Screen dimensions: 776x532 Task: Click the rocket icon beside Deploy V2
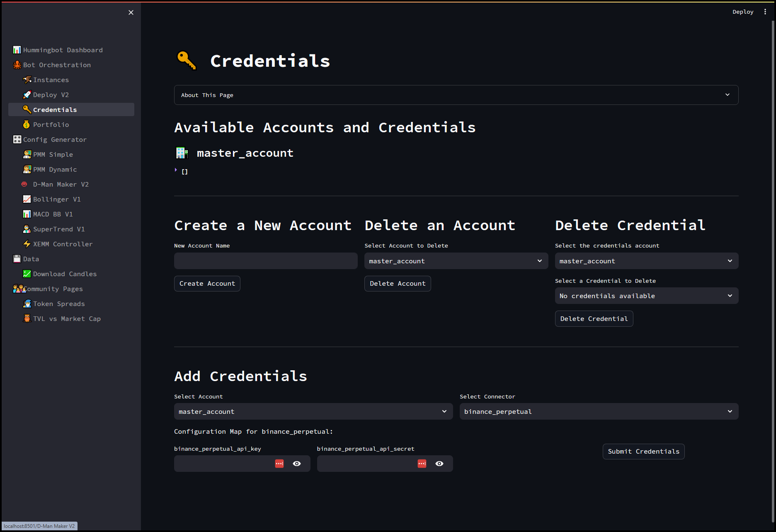click(27, 95)
